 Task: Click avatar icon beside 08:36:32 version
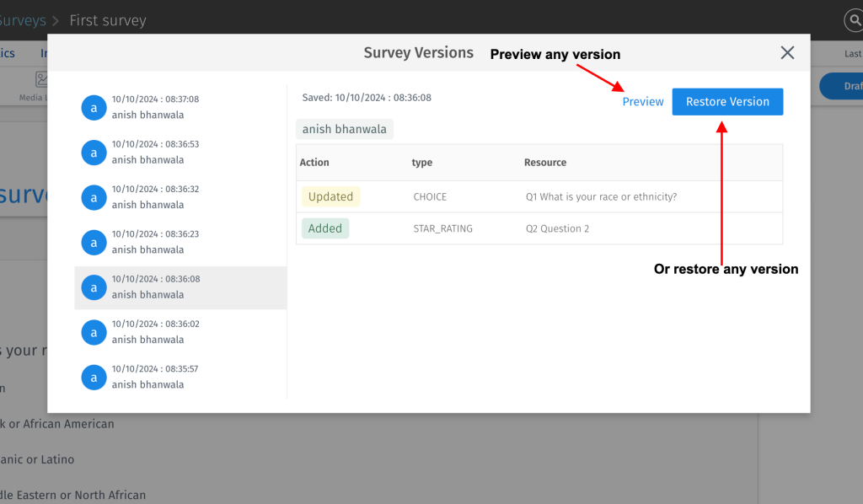pyautogui.click(x=94, y=197)
